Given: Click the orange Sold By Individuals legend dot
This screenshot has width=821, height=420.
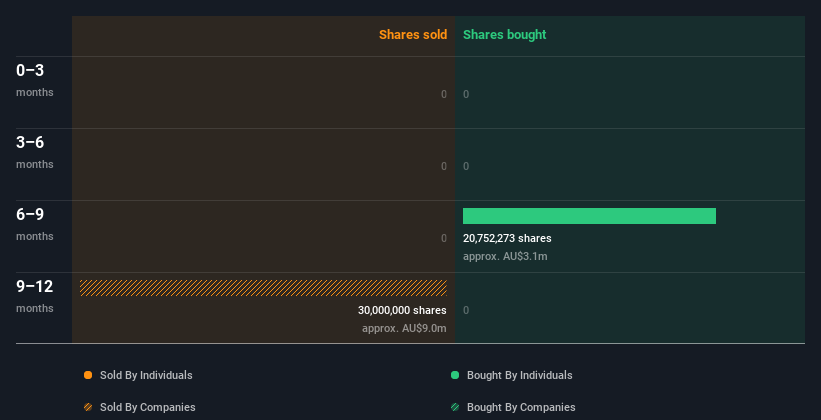Looking at the screenshot, I should (x=88, y=375).
